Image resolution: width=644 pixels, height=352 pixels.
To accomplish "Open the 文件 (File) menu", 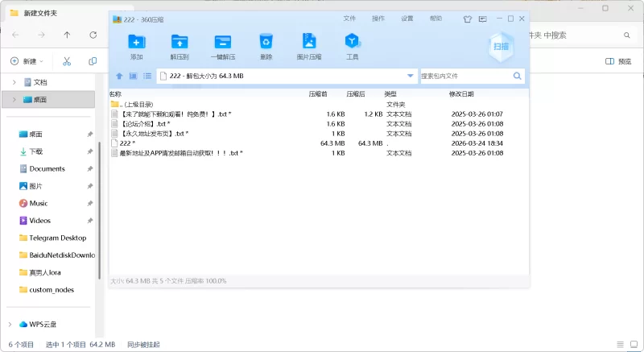I will pos(349,19).
